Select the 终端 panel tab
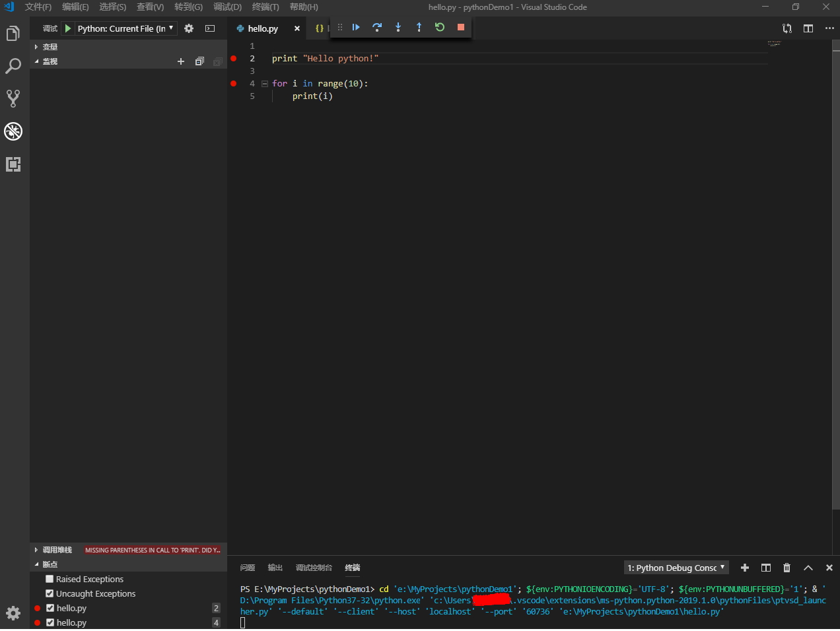The image size is (840, 631). (353, 568)
